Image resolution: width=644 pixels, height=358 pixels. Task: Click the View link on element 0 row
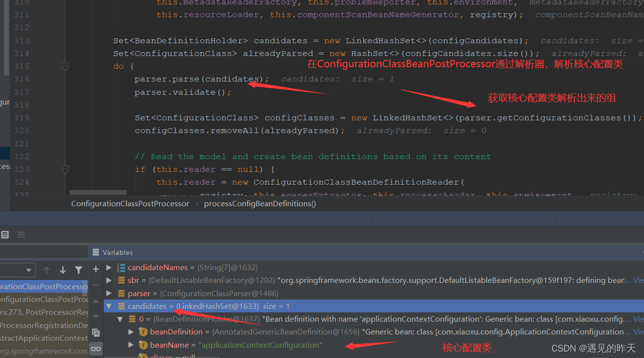(x=638, y=319)
